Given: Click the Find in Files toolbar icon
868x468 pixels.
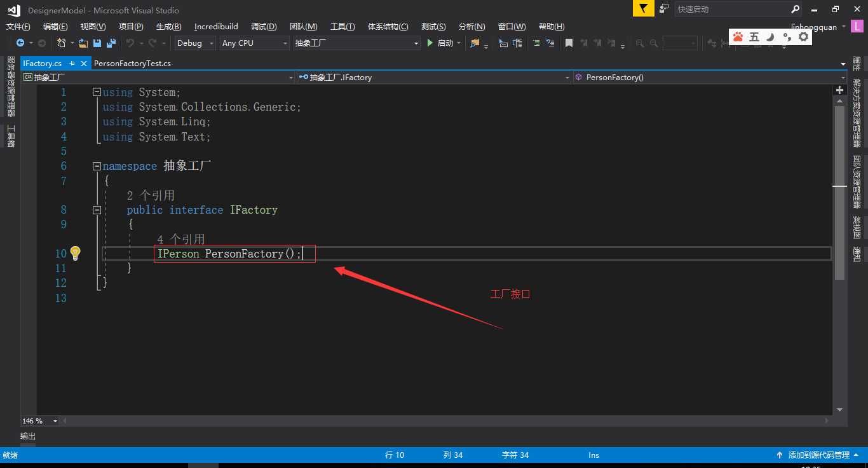Looking at the screenshot, I should click(475, 43).
